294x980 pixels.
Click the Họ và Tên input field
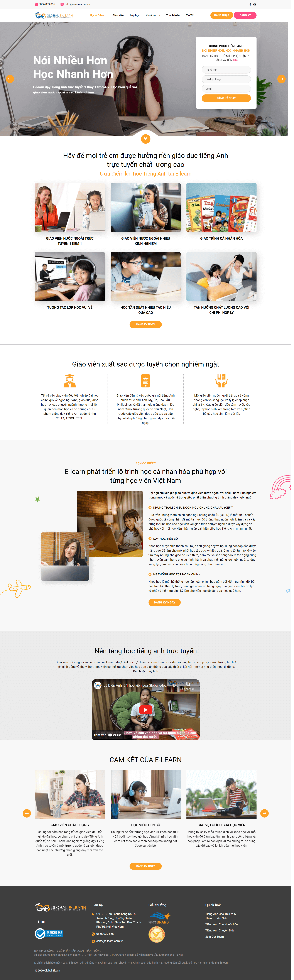226,70
